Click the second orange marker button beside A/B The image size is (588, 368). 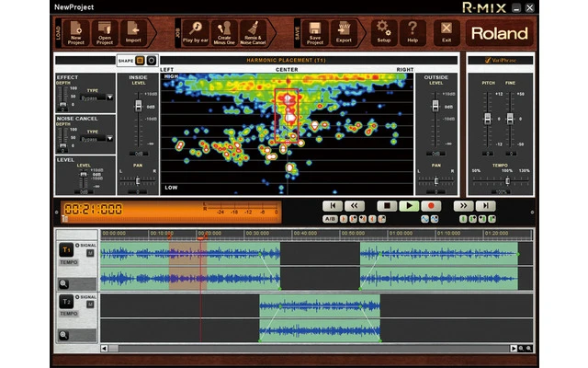pyautogui.click(x=353, y=219)
